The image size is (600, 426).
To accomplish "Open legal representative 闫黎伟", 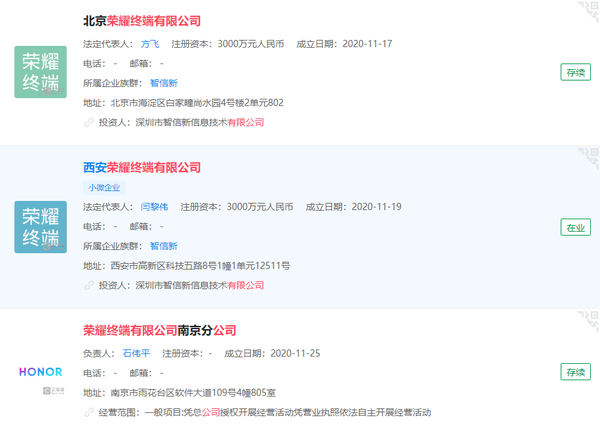I will (154, 207).
